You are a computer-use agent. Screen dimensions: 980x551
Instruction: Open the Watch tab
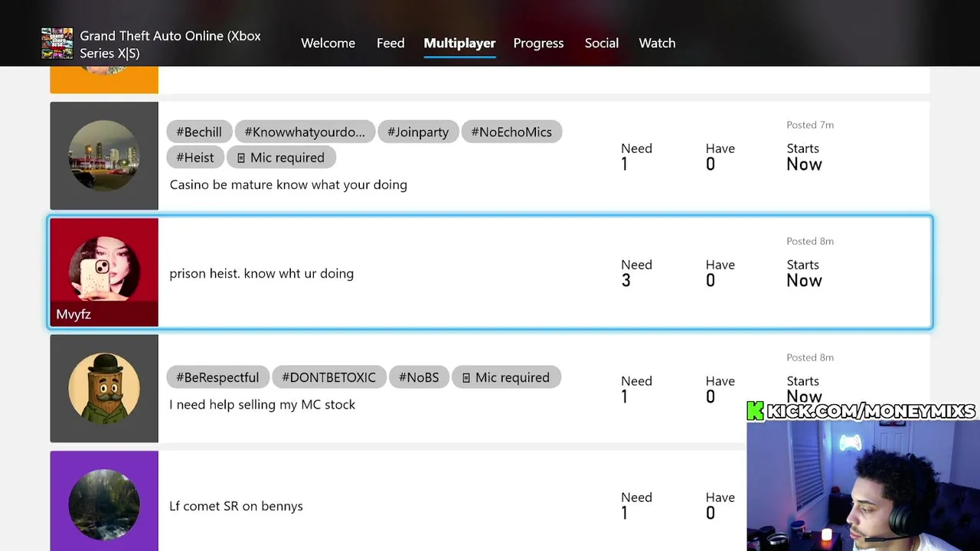click(657, 43)
